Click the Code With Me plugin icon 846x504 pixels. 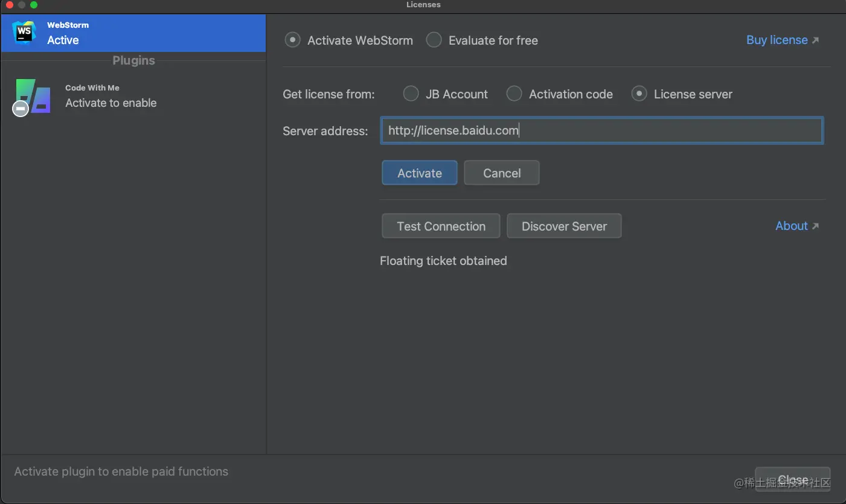pyautogui.click(x=32, y=97)
